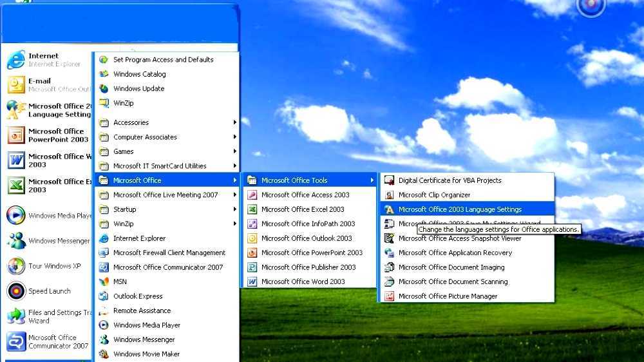Image resolution: width=644 pixels, height=362 pixels.
Task: Open Microsoft Office Access 2003
Action: [x=310, y=195]
